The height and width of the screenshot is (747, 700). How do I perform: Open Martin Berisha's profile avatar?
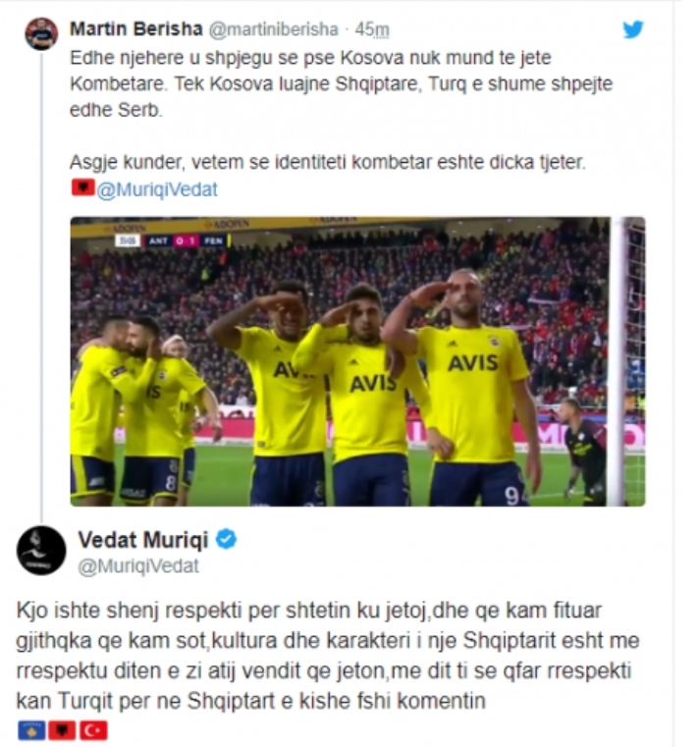coord(41,33)
